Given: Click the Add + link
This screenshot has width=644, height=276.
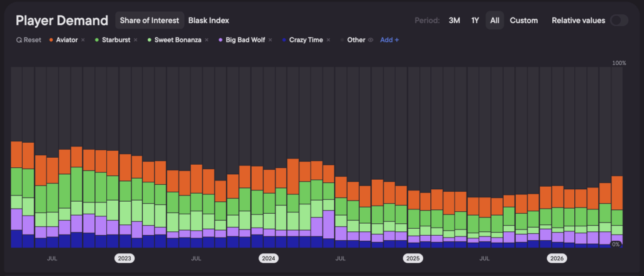Looking at the screenshot, I should pos(389,40).
